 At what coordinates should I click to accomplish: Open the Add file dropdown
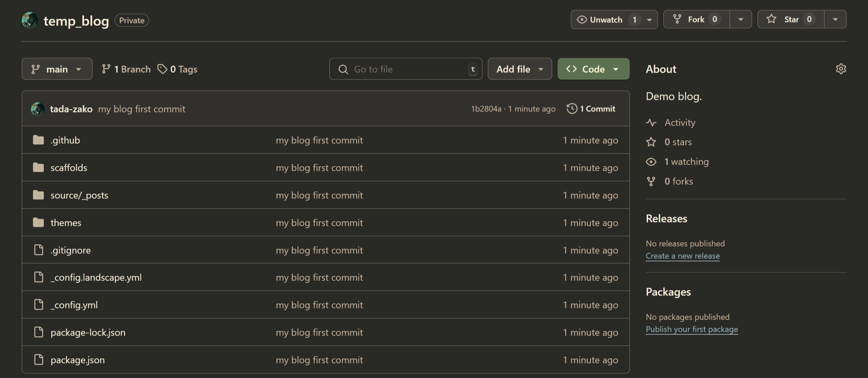click(520, 69)
